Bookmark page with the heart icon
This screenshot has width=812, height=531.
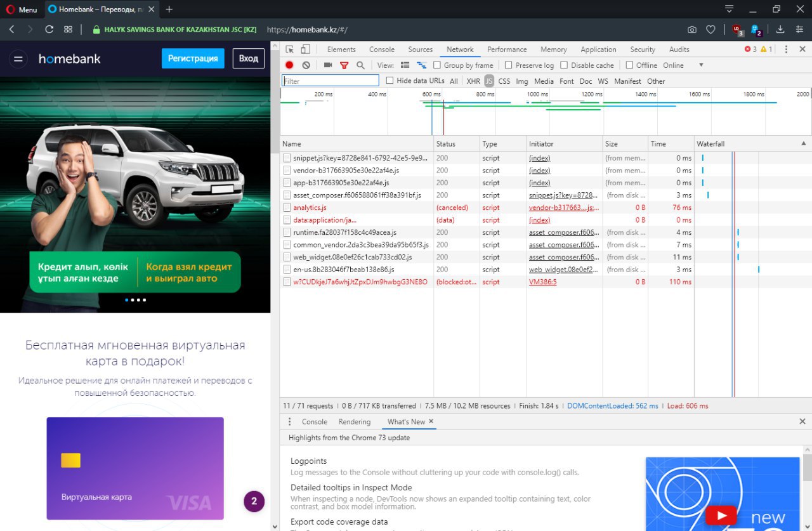tap(710, 29)
